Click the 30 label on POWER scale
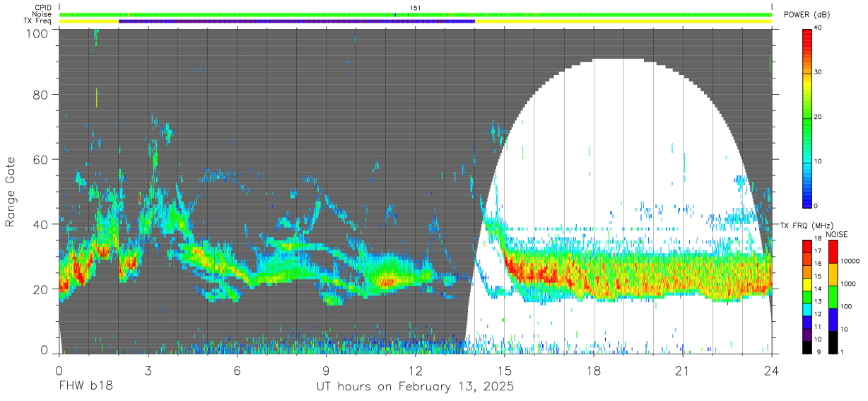Screen dimensions: 868x401 click(819, 72)
